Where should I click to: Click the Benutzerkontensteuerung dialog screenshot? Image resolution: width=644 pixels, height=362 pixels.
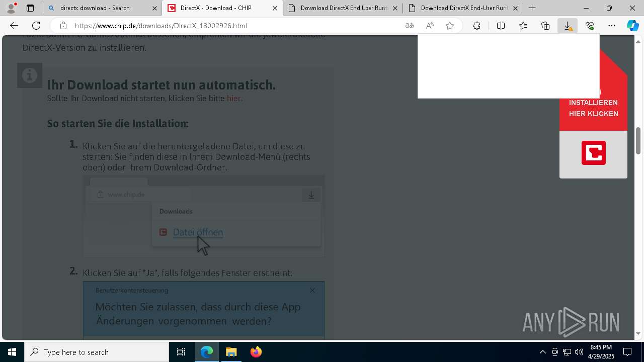(x=204, y=310)
